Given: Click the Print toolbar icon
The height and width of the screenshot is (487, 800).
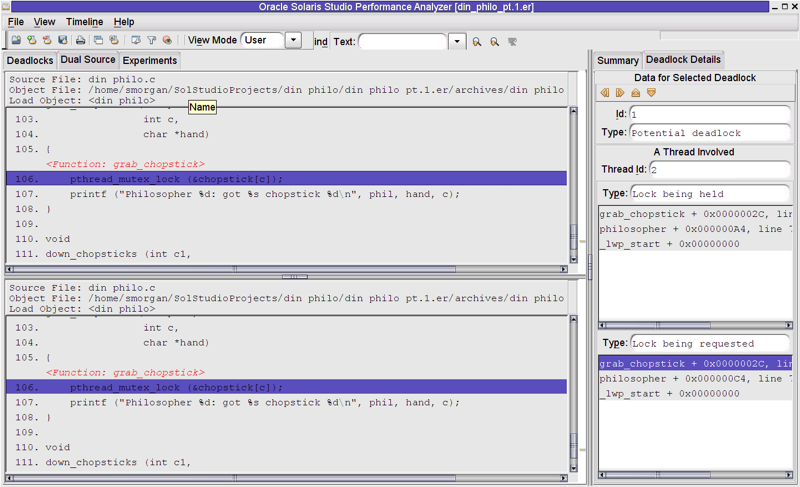Looking at the screenshot, I should [81, 40].
